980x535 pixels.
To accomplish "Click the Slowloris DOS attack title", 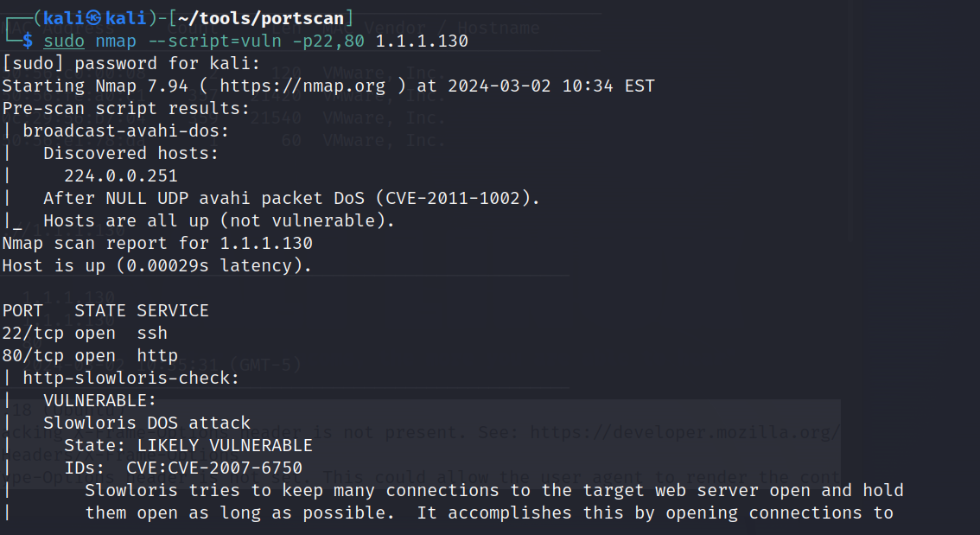I will (147, 424).
